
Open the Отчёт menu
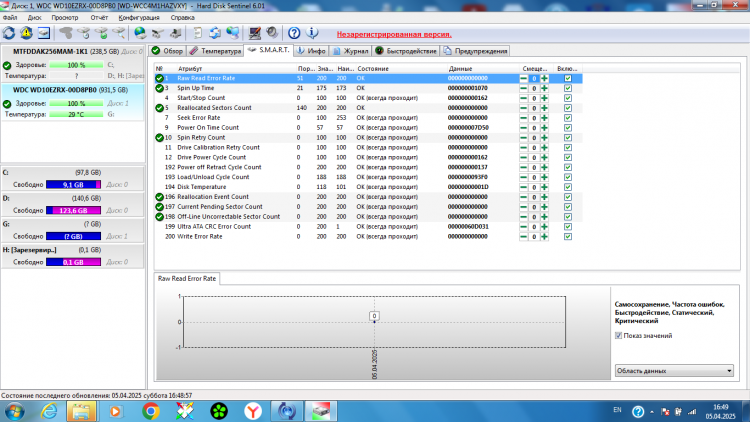pos(99,18)
